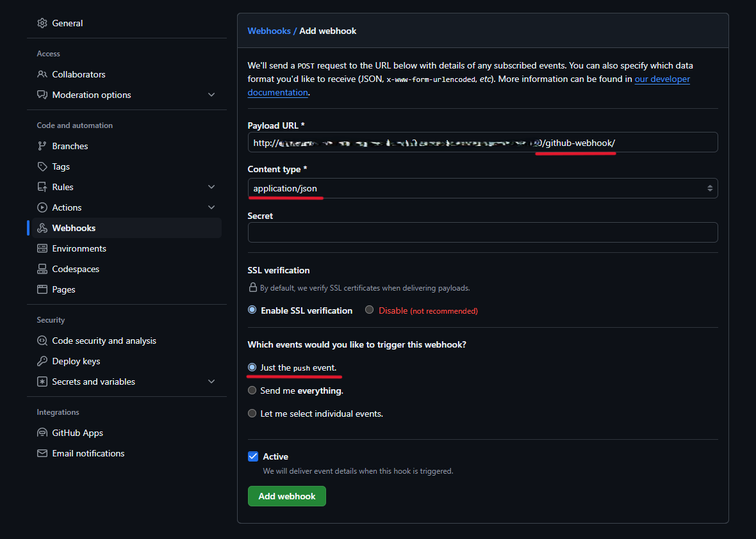The image size is (756, 539).
Task: Open Tags settings
Action: pyautogui.click(x=127, y=166)
